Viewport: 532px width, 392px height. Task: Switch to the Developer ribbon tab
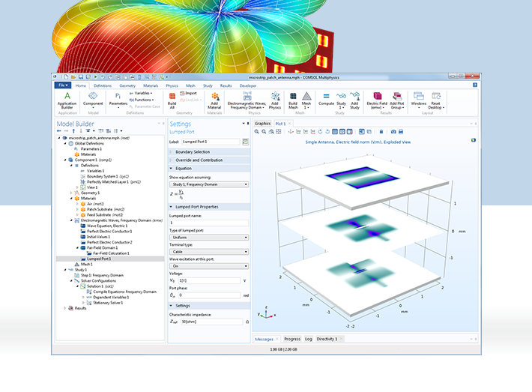248,86
